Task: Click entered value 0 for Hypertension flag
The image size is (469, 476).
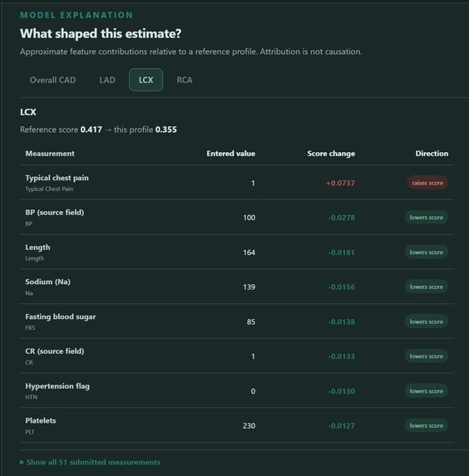Action: (x=253, y=391)
